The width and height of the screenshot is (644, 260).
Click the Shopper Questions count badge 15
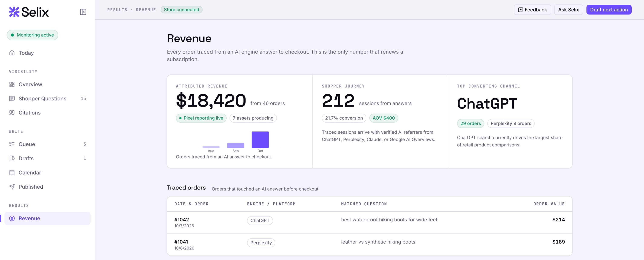[83, 99]
